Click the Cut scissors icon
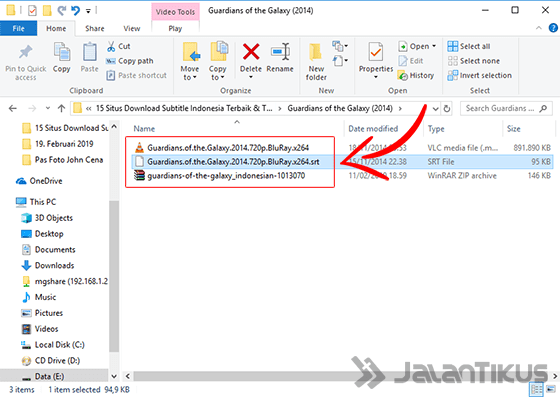This screenshot has height=397, width=560. 111,46
